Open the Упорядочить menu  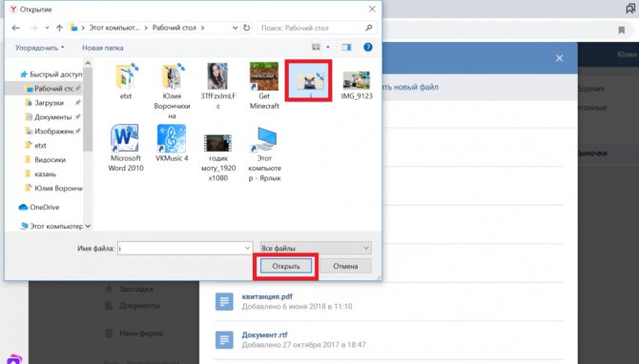39,48
